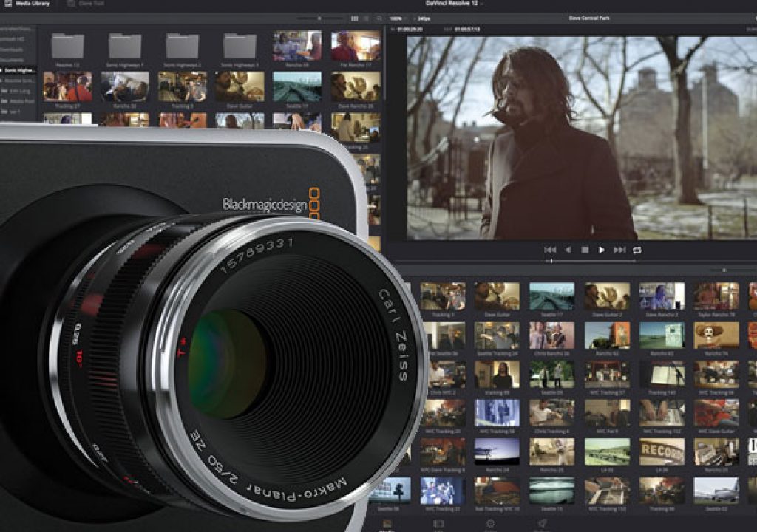
Task: Open the Sonic Highways 3 folder
Action: [240, 50]
